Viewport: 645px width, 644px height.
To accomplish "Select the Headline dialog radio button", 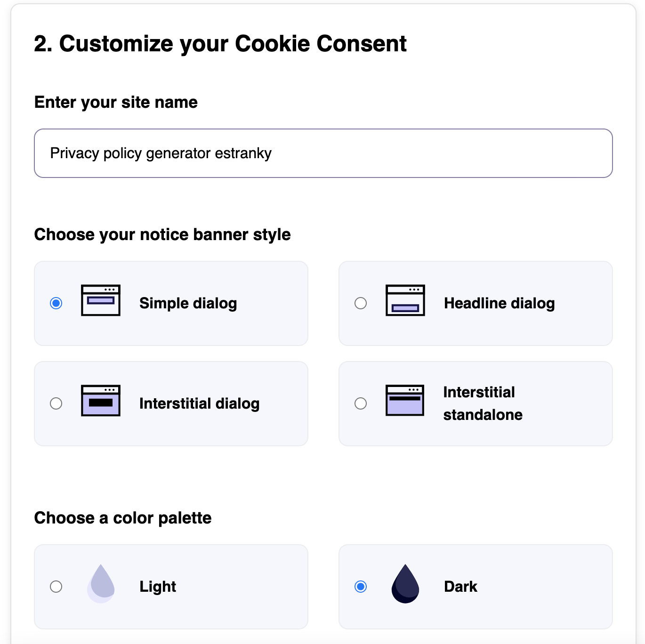I will click(x=361, y=303).
